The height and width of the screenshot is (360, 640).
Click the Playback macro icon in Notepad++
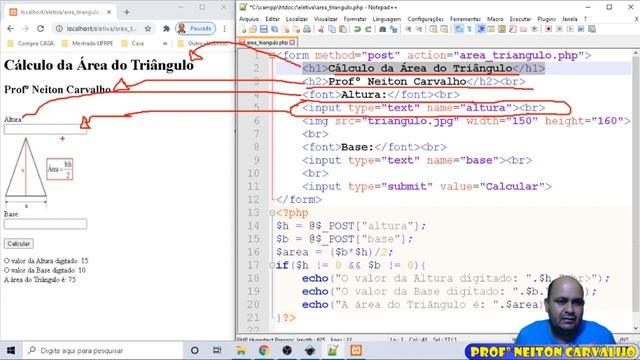tap(570, 29)
